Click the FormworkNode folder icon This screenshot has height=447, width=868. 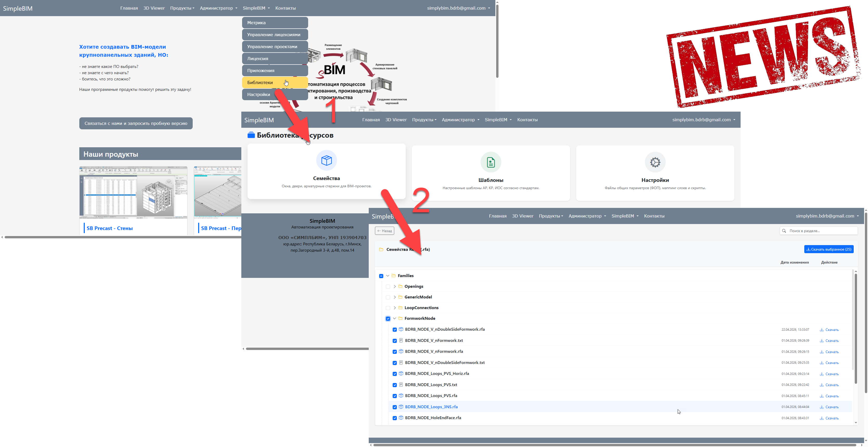click(400, 318)
